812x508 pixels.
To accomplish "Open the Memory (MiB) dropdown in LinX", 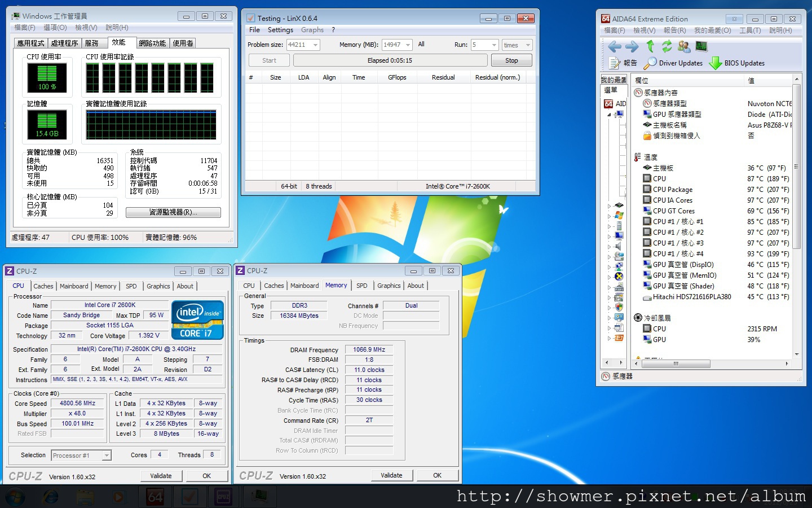I will (x=408, y=45).
